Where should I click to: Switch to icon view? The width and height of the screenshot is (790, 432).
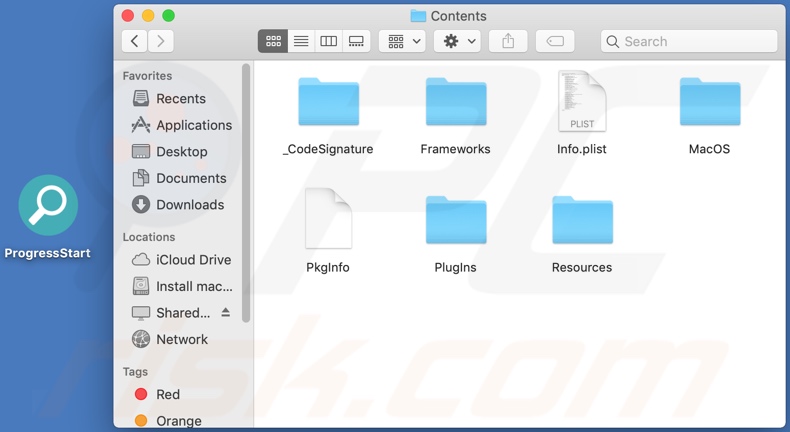[x=273, y=41]
